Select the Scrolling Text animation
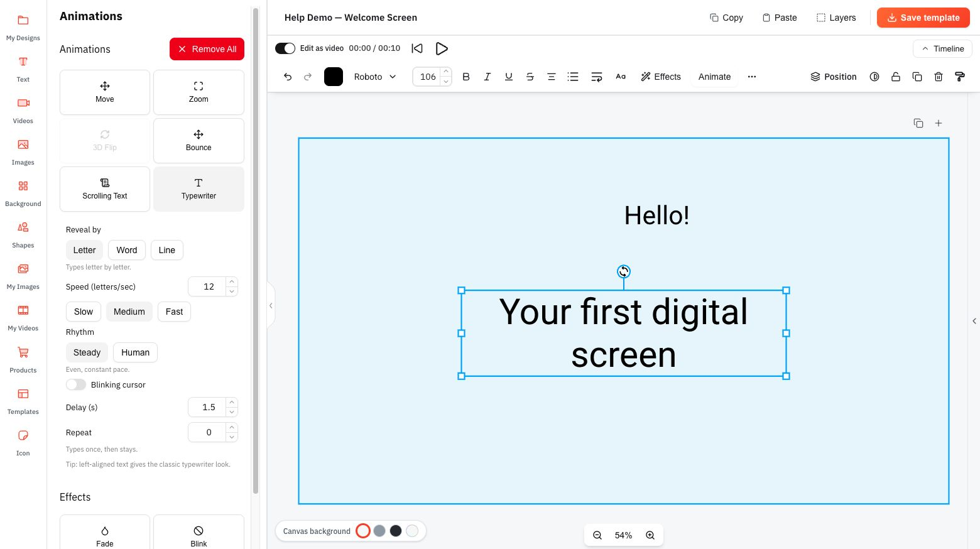Screen dimensions: 980x549 (105, 189)
